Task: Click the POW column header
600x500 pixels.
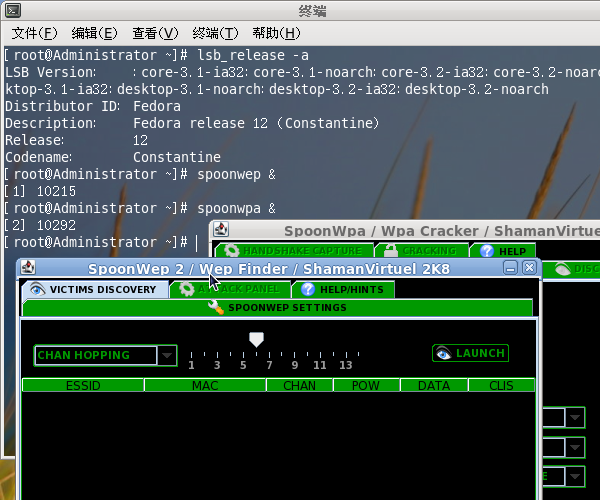Action: (364, 385)
